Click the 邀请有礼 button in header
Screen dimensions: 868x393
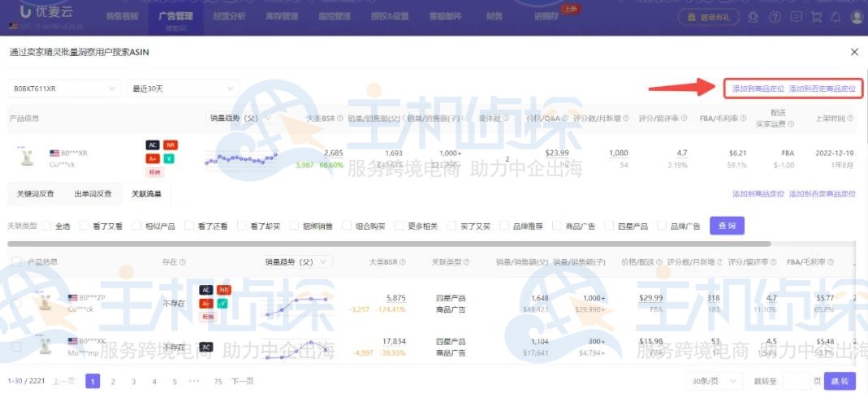709,17
